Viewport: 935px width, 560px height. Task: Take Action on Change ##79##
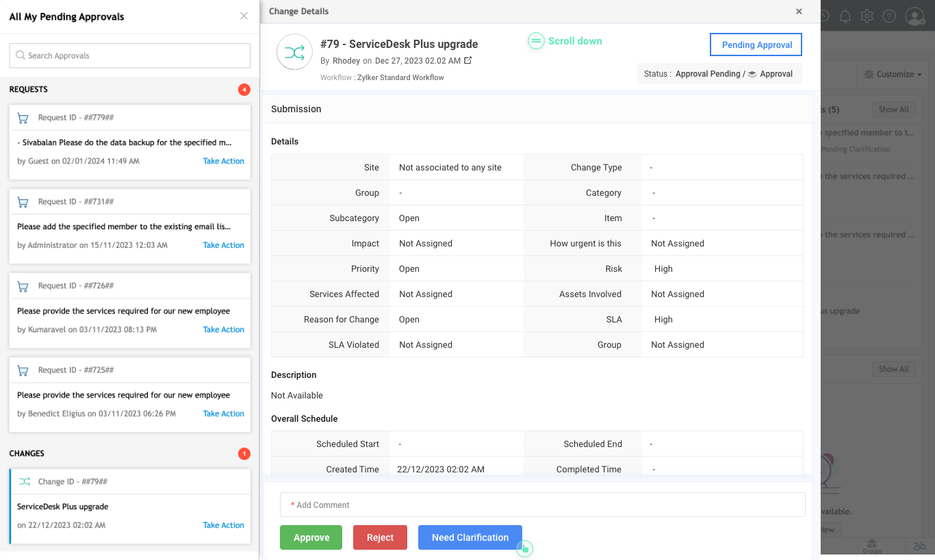pyautogui.click(x=223, y=525)
